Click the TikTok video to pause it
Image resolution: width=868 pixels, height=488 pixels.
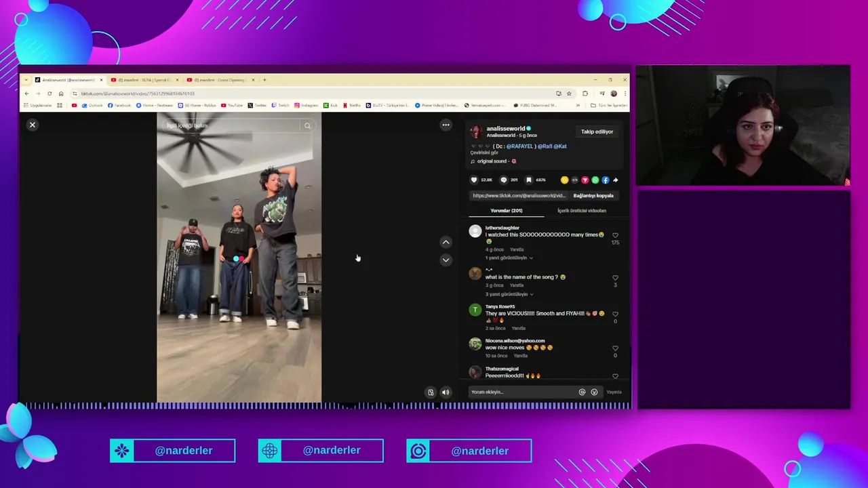239,258
